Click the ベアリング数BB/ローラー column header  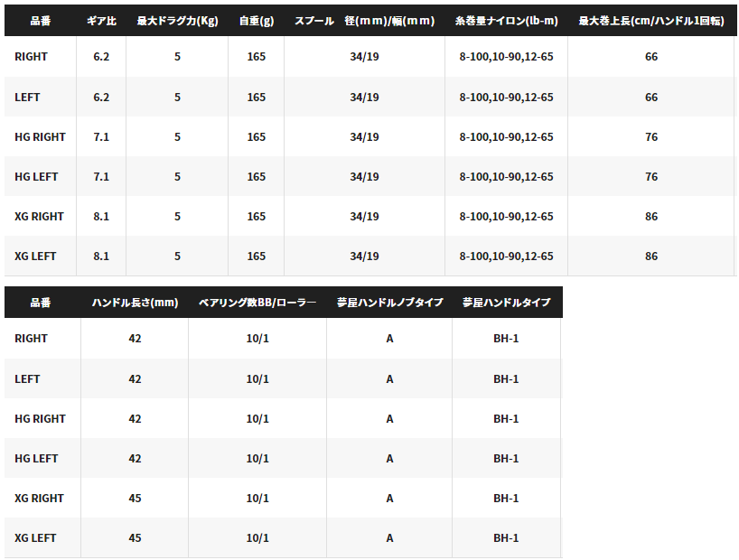point(257,303)
